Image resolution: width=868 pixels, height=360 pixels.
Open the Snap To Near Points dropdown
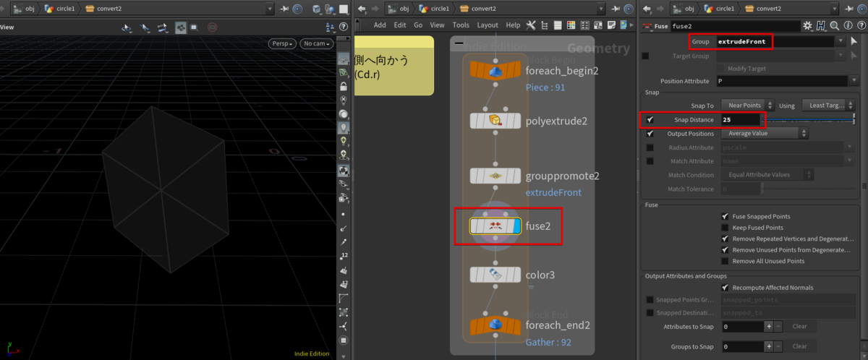tap(746, 106)
